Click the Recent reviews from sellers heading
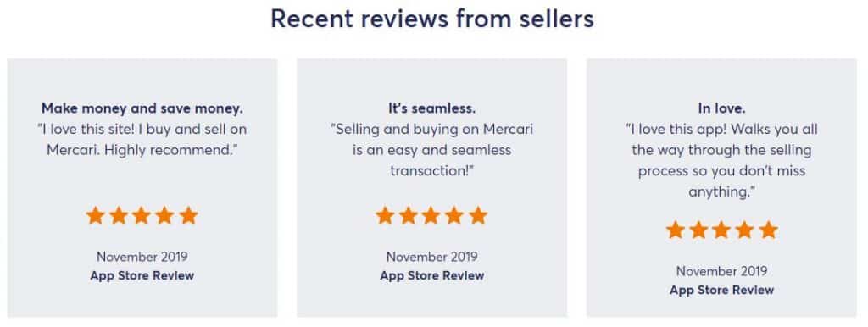868x327 pixels. 432,19
